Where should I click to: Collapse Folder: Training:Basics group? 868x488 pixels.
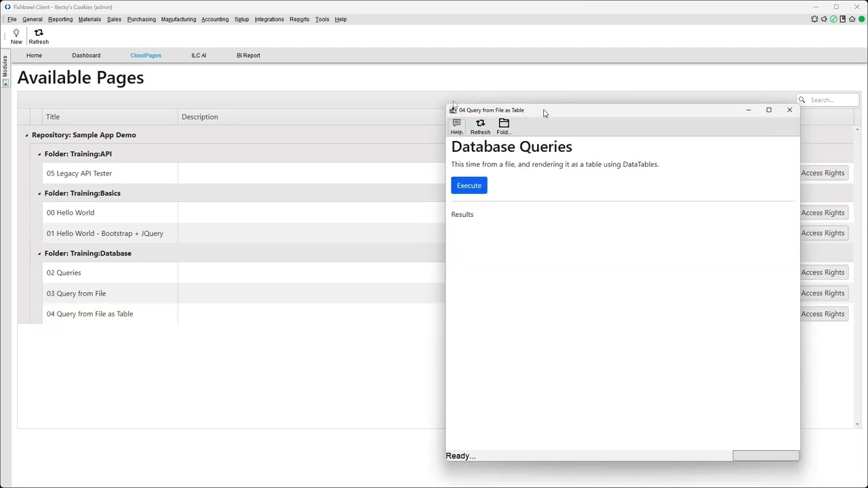(39, 193)
